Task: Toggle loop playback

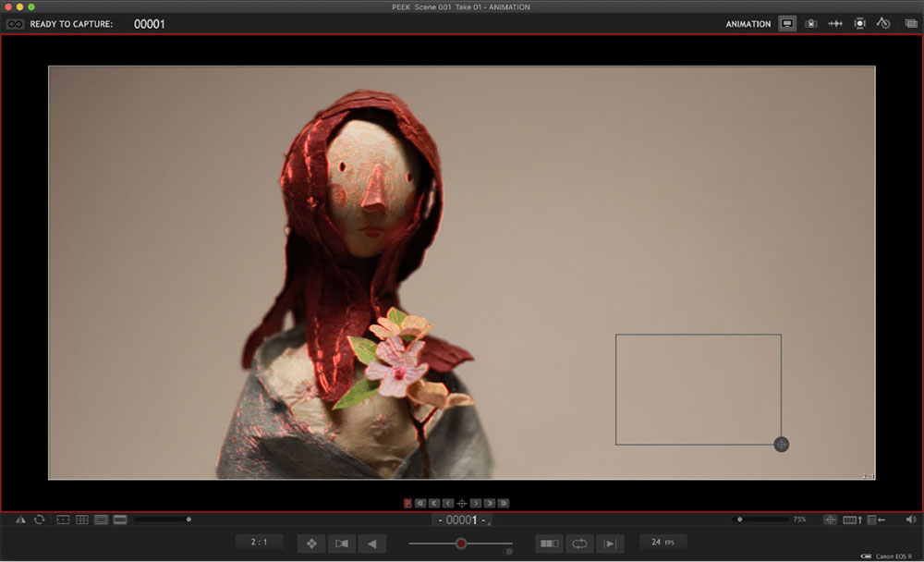Action: [580, 544]
